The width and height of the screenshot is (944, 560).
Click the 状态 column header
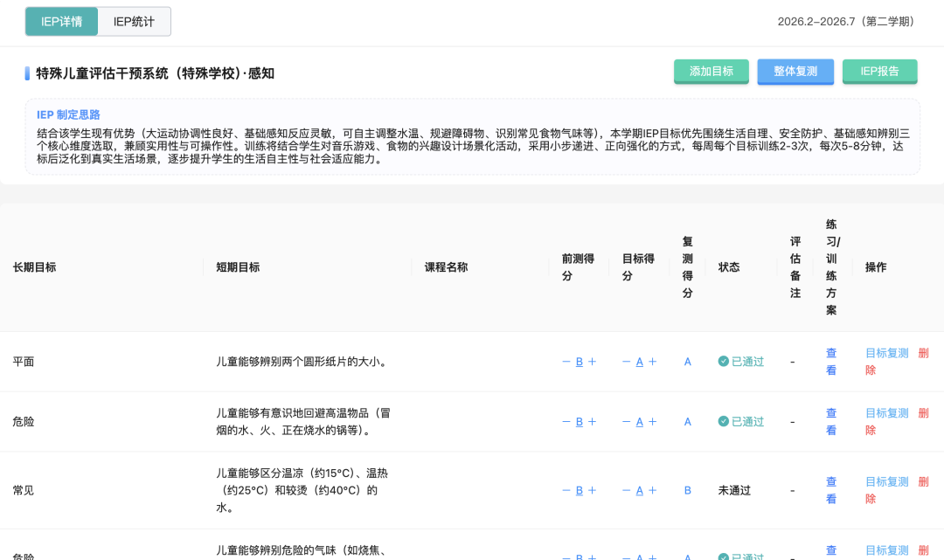point(729,267)
